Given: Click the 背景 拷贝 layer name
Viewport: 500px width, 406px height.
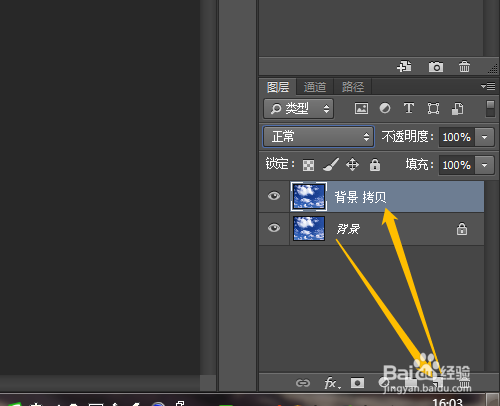Looking at the screenshot, I should point(360,197).
